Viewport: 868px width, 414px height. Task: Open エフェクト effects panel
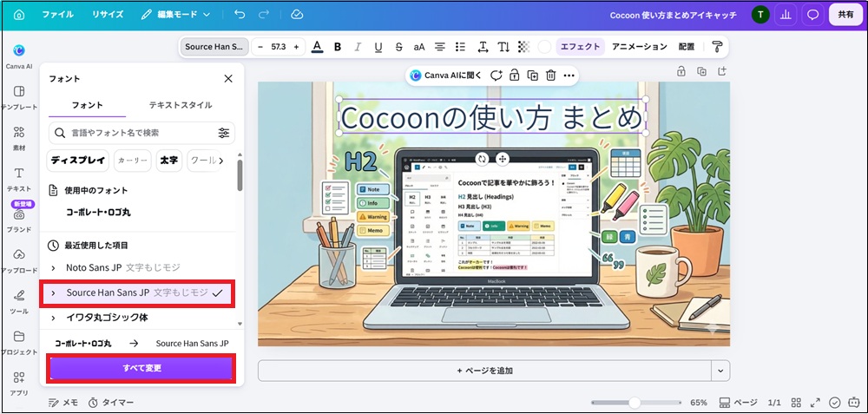pos(580,47)
